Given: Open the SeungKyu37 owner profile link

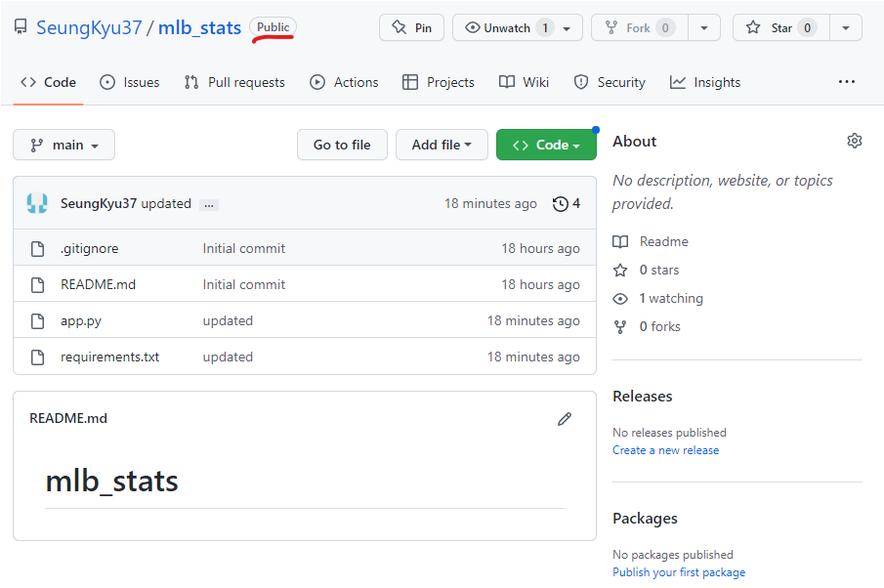Looking at the screenshot, I should pos(89,27).
